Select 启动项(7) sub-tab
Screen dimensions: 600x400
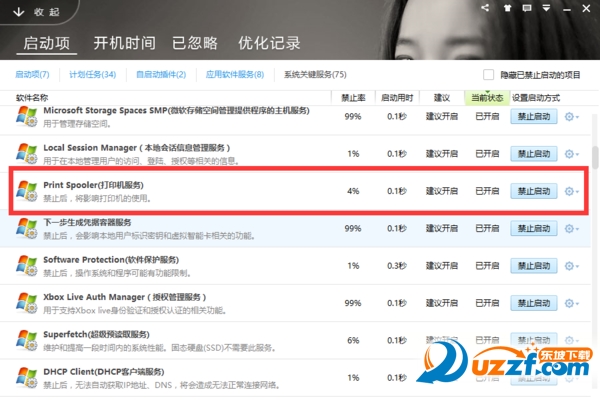33,74
